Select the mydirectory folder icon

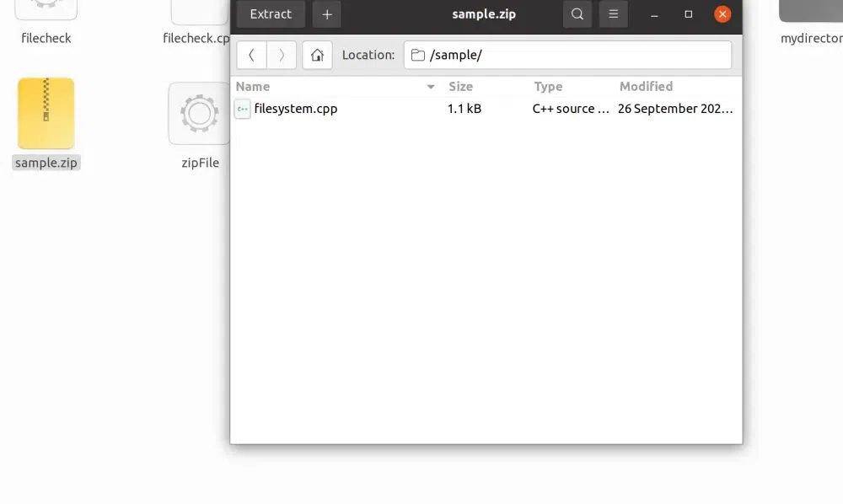811,10
